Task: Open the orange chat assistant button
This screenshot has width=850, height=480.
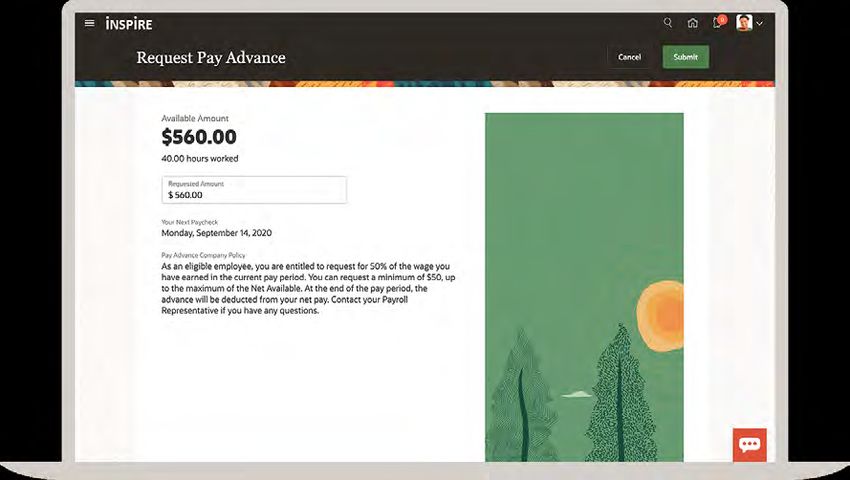Action: point(750,445)
